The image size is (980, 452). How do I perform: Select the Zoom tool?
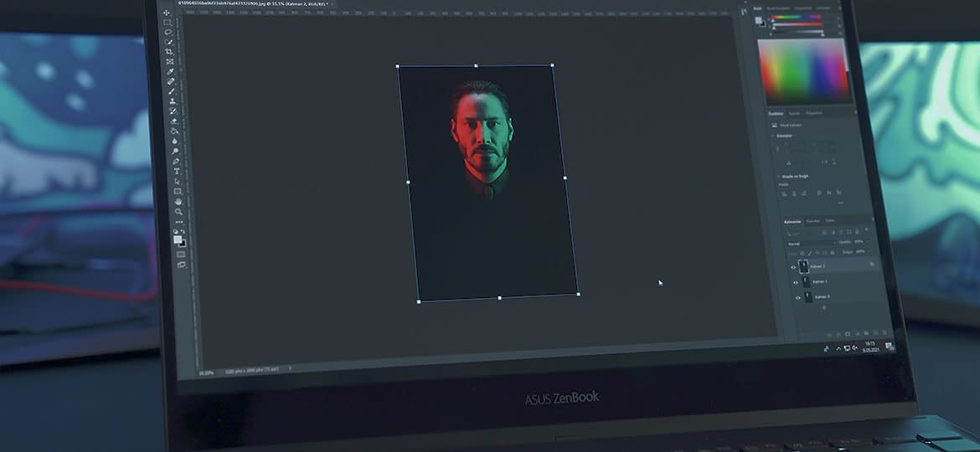(x=179, y=212)
